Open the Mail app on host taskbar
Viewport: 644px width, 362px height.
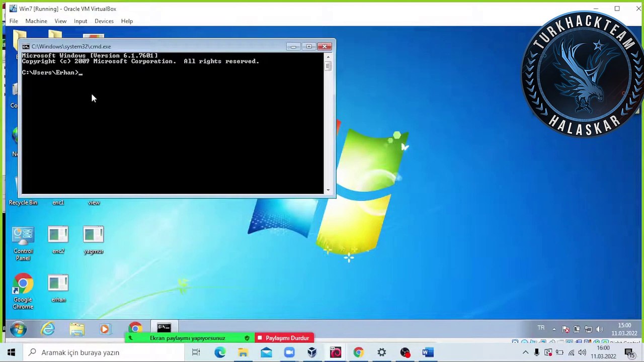click(266, 352)
